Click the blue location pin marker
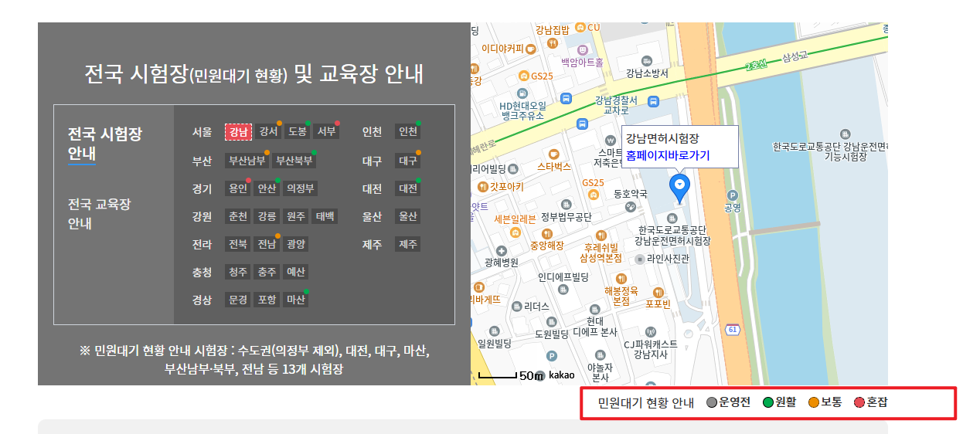The width and height of the screenshot is (980, 434). click(x=679, y=188)
